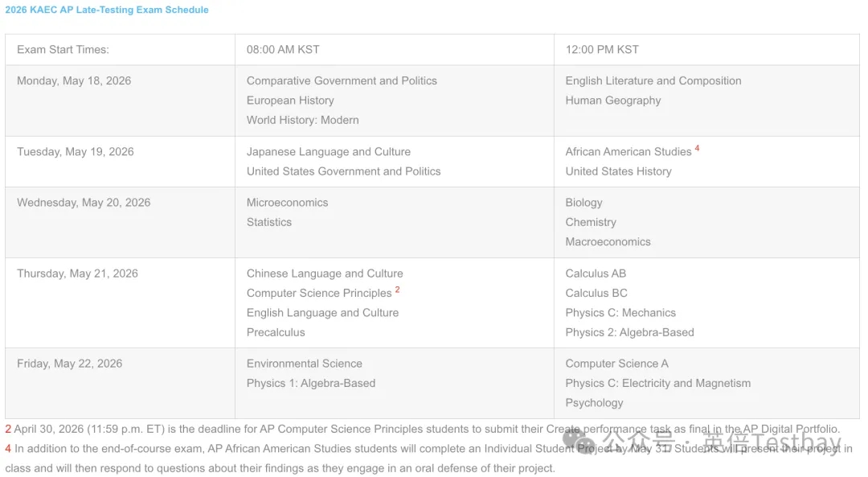
Task: Select the Psychology exam entry
Action: [594, 403]
